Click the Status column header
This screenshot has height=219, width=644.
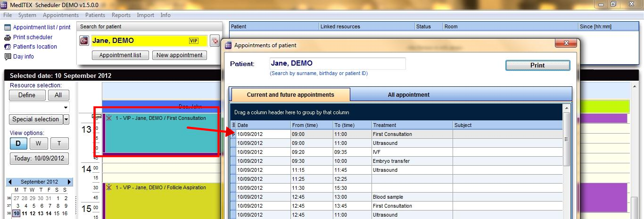click(429, 26)
